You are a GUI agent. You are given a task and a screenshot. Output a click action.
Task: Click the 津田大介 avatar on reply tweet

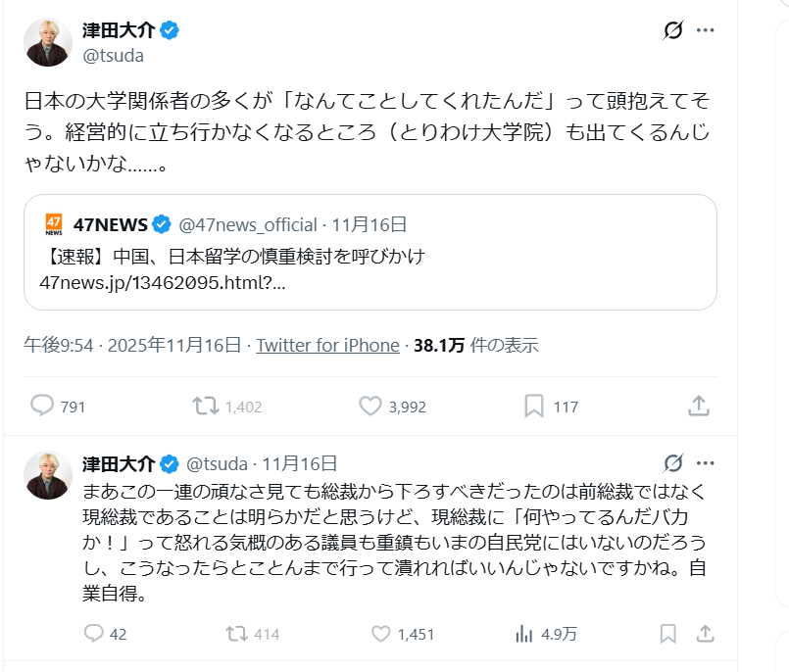pos(47,475)
